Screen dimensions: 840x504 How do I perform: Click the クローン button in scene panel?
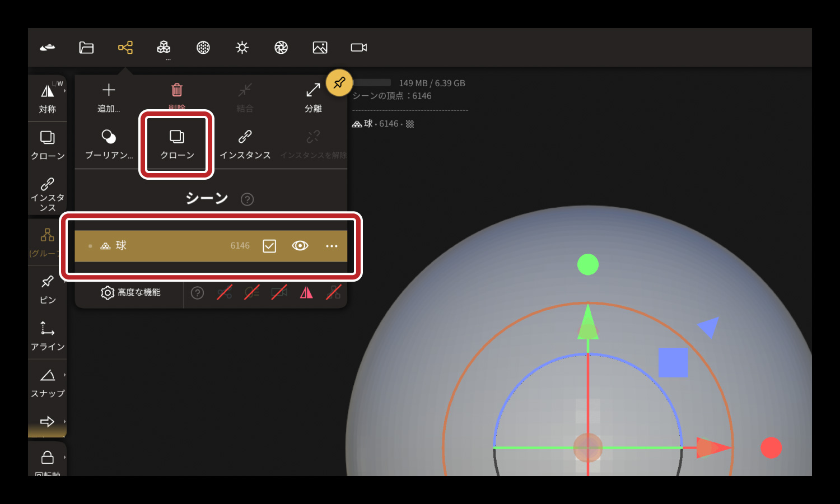point(177,143)
